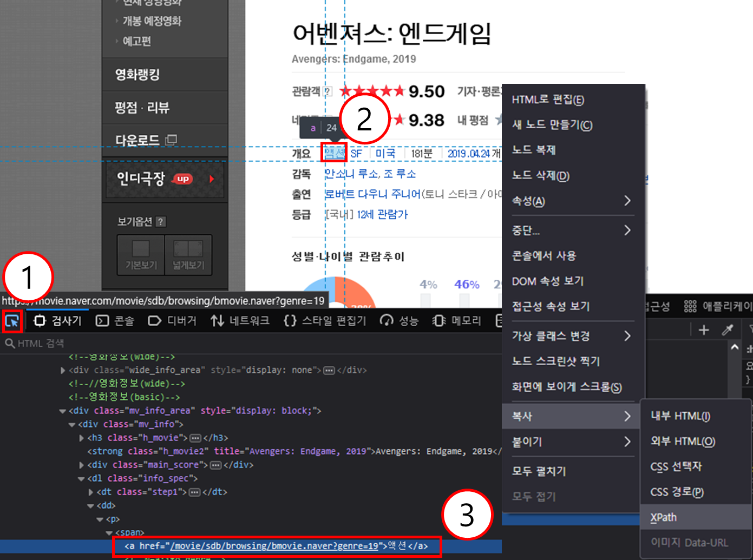753x560 pixels.
Task: Choose 접근성 속성 보기 menu item
Action: click(x=574, y=306)
